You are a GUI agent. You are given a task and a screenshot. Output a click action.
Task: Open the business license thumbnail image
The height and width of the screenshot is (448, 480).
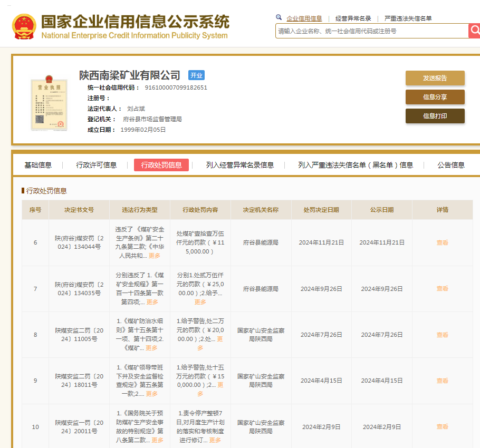pyautogui.click(x=49, y=103)
